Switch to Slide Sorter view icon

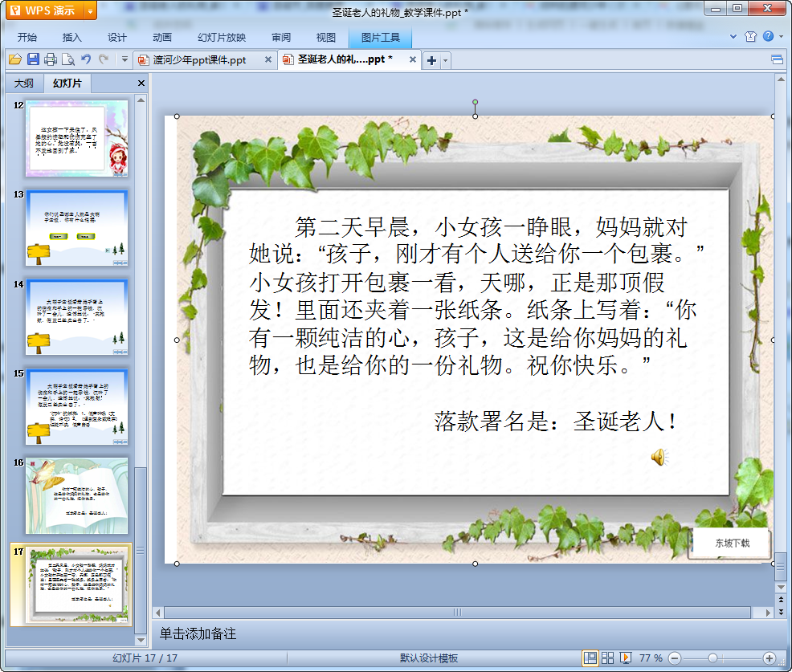[607, 658]
